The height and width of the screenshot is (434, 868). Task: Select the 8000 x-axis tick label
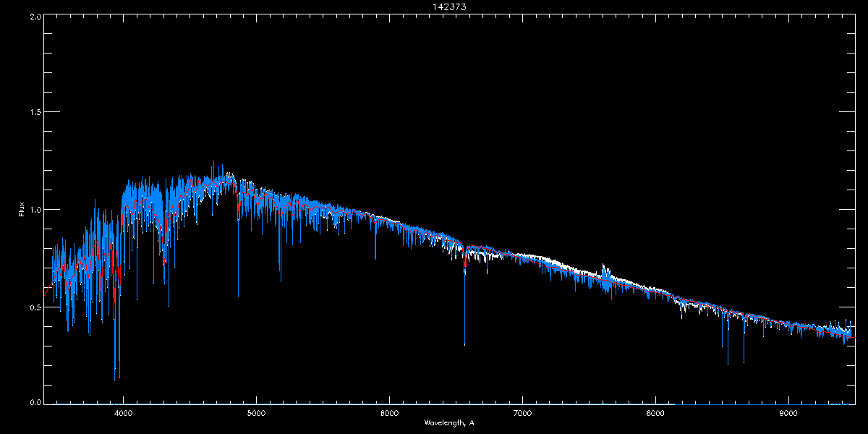tap(655, 414)
